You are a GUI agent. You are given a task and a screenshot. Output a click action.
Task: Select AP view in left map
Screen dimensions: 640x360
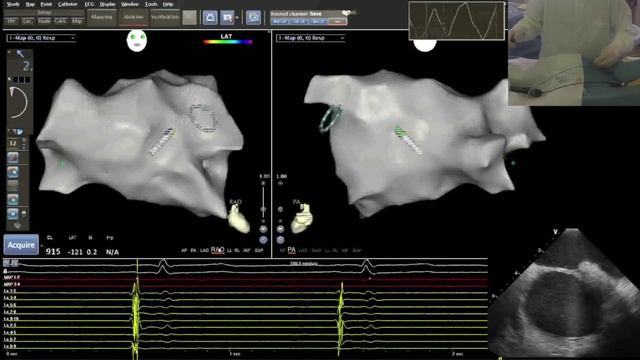pos(184,250)
